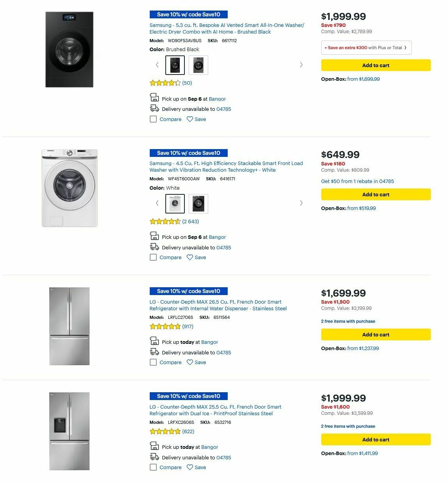This screenshot has height=482, width=448.
Task: Select the black washer thumbnail for the stackable washer
Action: pos(198,203)
